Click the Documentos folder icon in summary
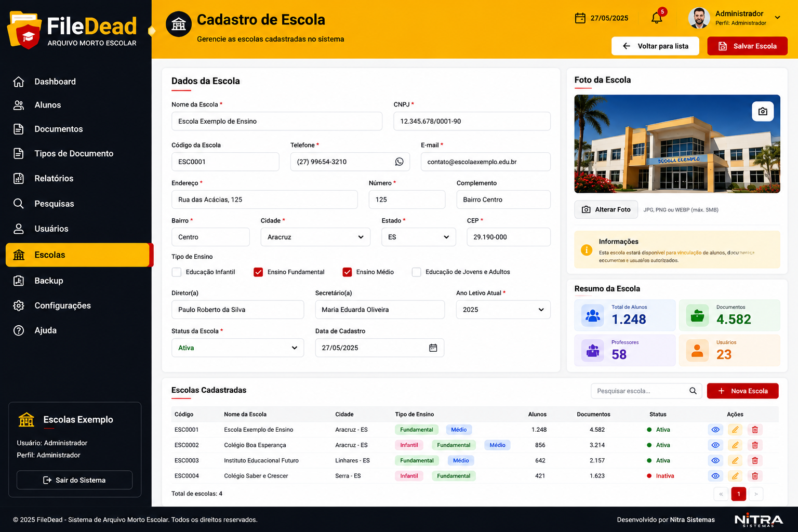The image size is (798, 532). 698,315
